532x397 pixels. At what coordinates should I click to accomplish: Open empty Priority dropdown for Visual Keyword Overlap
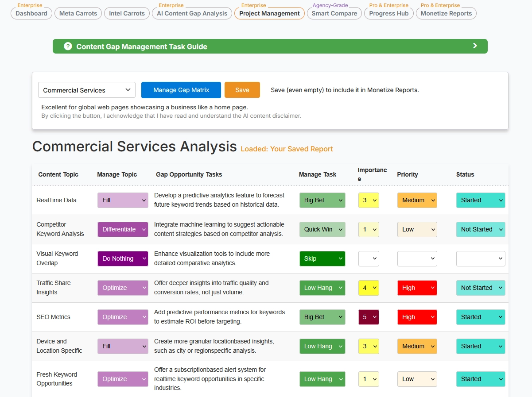(417, 258)
